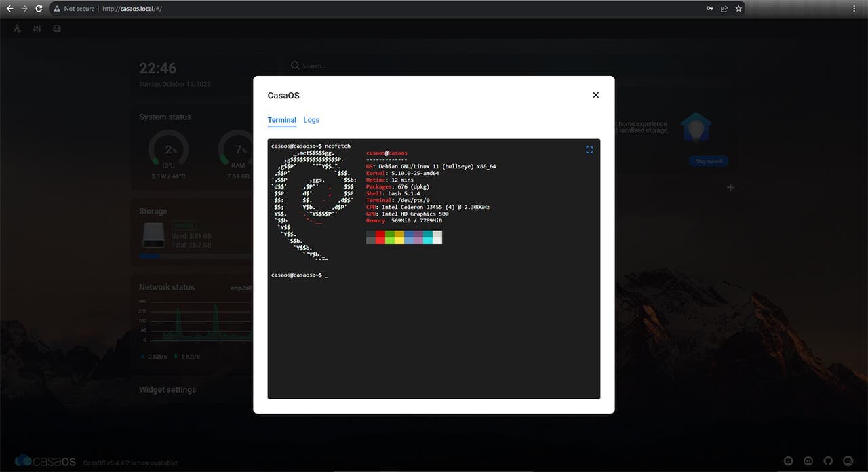Click the feedback icon at far right footer
Viewport: 868px width, 472px height.
click(x=846, y=461)
